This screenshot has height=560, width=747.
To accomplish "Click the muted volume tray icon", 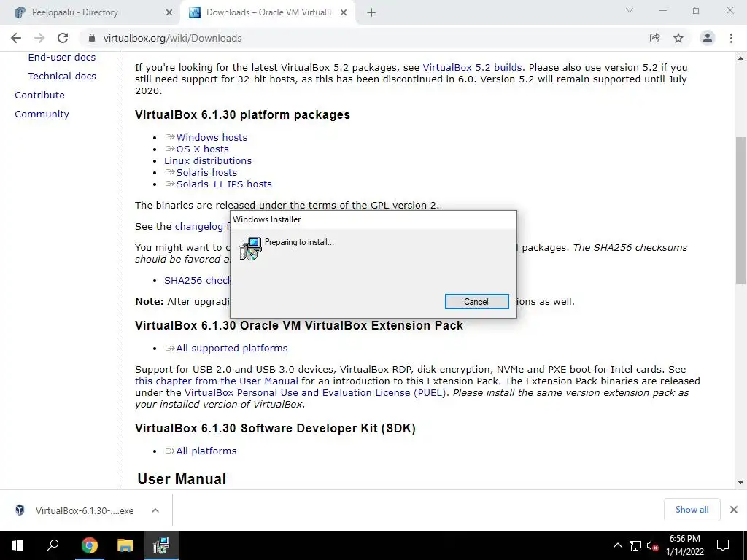I will 652,545.
